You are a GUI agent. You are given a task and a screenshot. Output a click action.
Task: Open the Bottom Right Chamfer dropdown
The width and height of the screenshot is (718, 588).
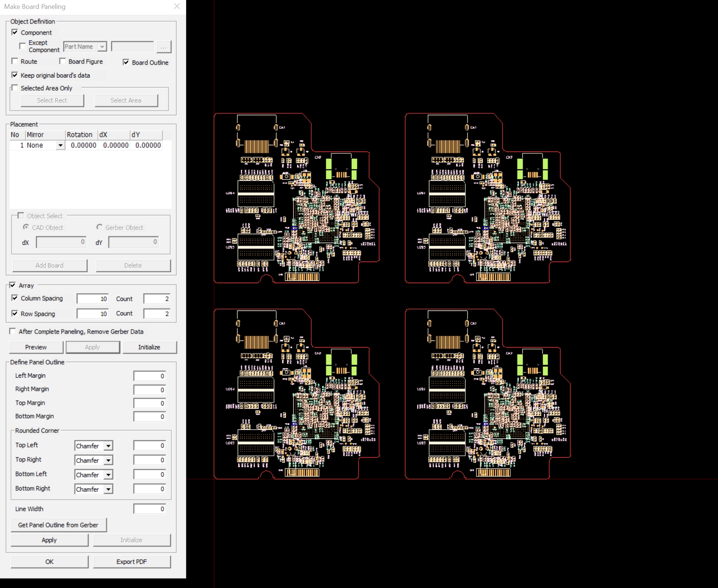[108, 489]
